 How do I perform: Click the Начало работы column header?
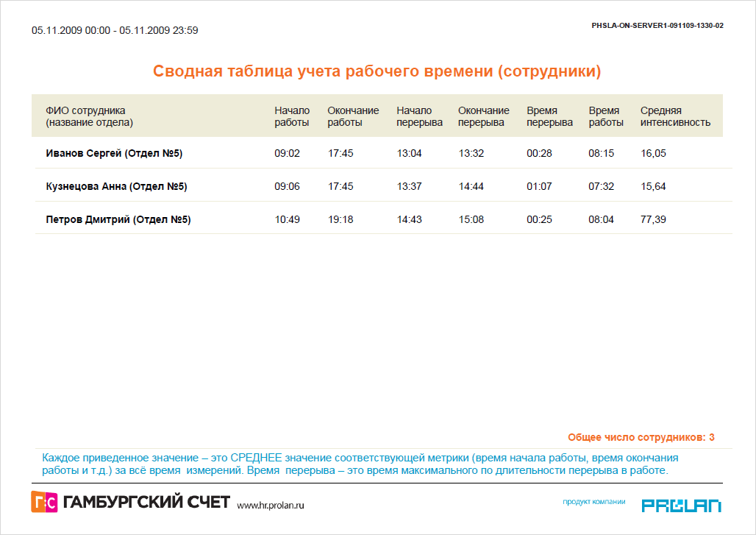point(292,116)
